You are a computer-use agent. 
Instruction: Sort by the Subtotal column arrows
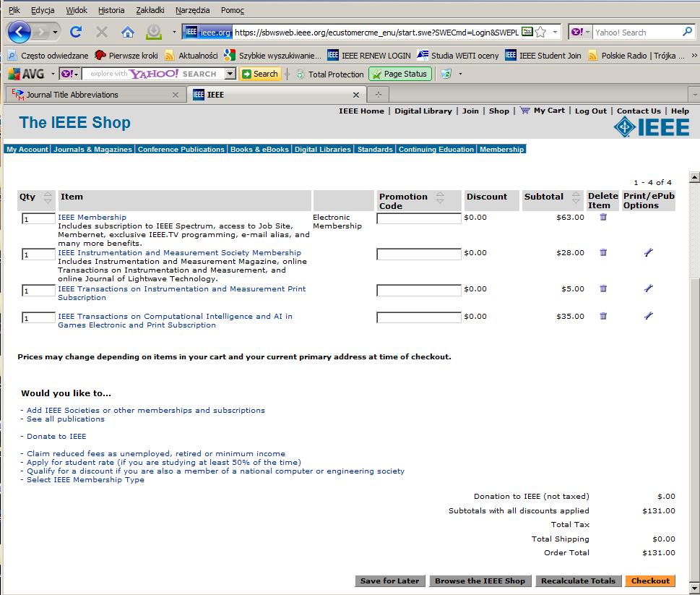(576, 197)
